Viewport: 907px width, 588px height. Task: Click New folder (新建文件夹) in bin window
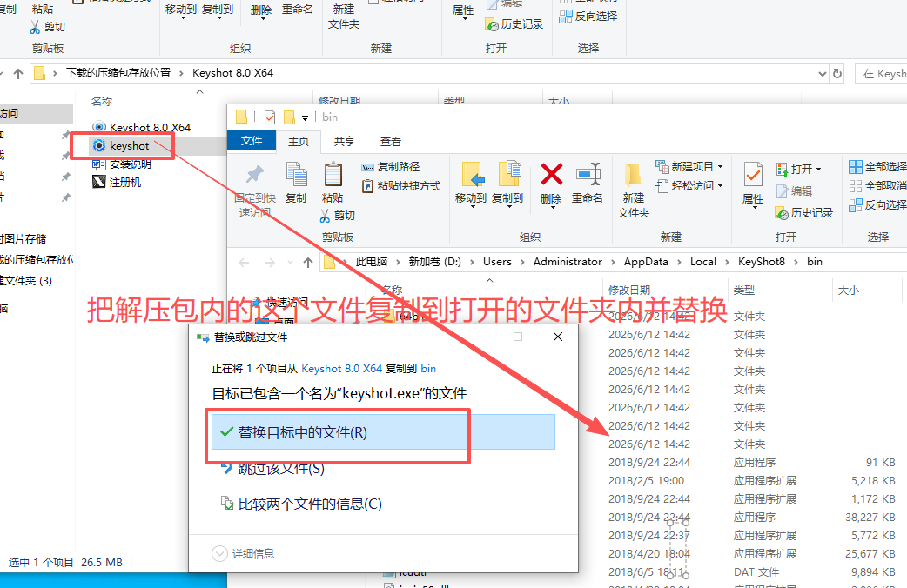point(634,190)
